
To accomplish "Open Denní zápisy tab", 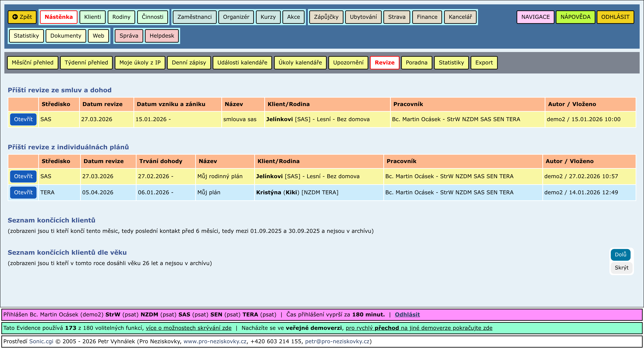I will (x=189, y=63).
